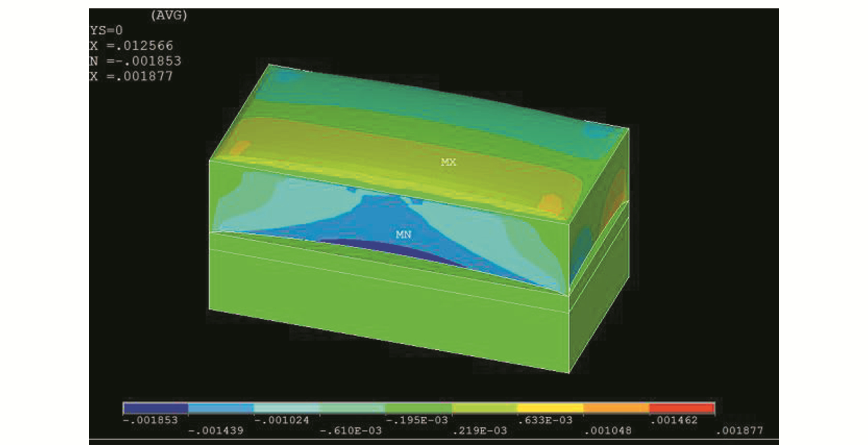
Task: Click the -.001439 legend label
Action: pyautogui.click(x=216, y=430)
